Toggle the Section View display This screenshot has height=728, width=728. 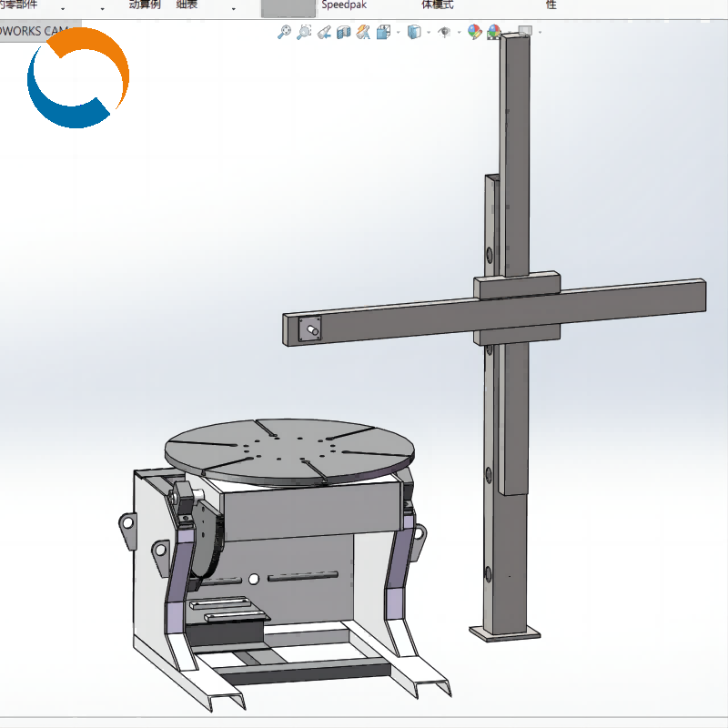click(x=343, y=33)
